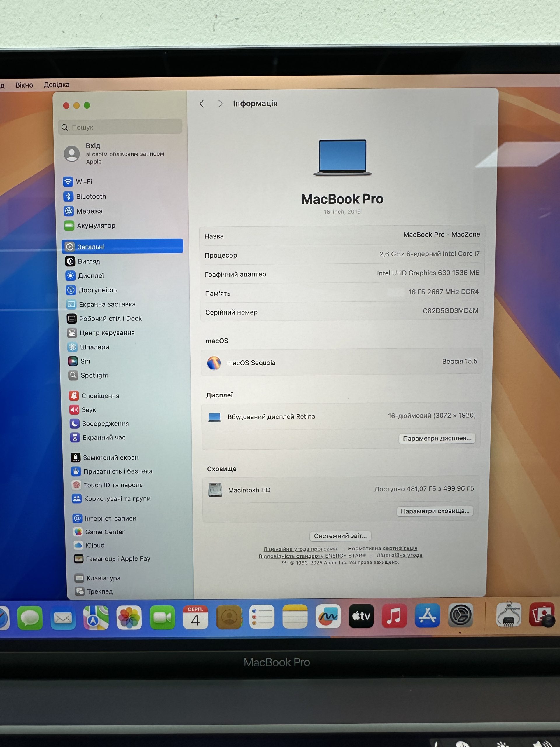Open Mail from the Dock

pos(63,618)
